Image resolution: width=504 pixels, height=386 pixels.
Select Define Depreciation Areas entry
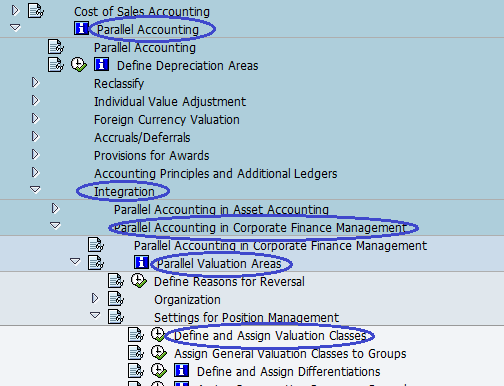point(187,66)
